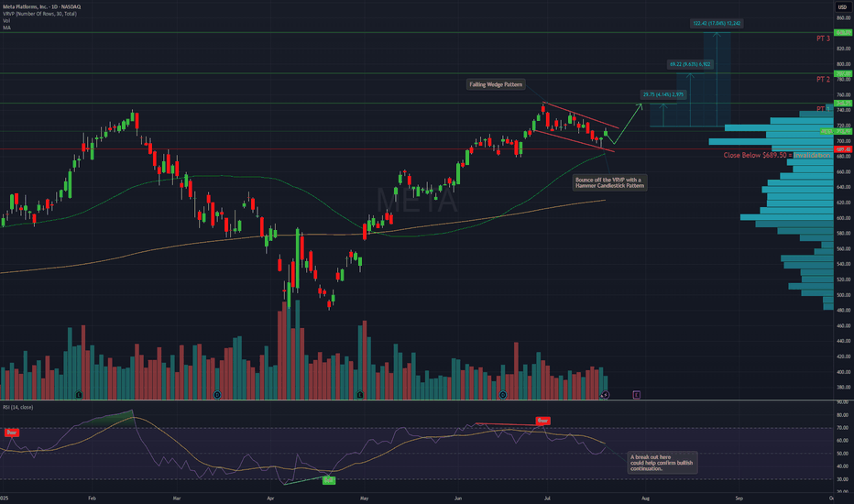
Task: Select the VRVP indicator legend
Action: tap(39, 14)
